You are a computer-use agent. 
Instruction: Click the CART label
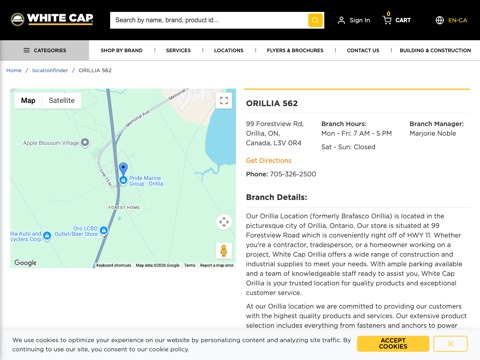[x=403, y=20]
